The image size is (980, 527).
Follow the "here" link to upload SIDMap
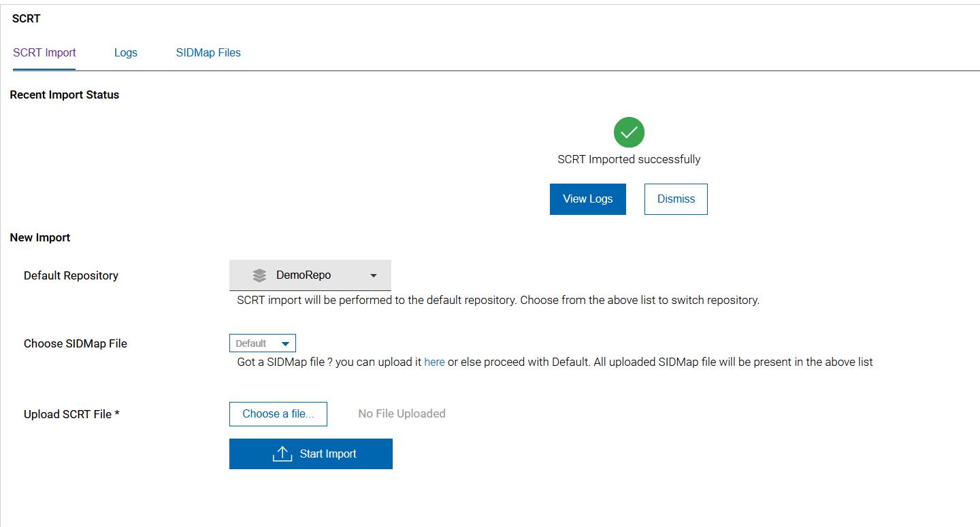pyautogui.click(x=434, y=362)
